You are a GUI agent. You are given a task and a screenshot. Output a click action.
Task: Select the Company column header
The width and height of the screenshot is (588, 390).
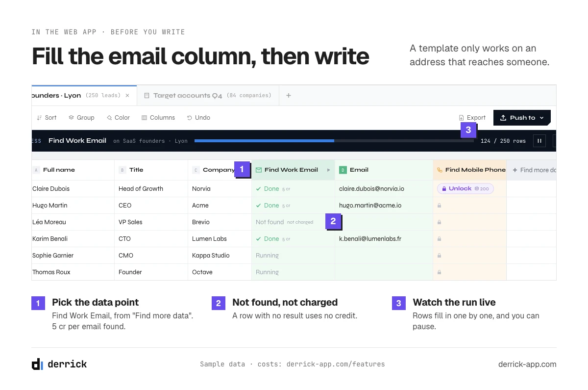click(220, 170)
